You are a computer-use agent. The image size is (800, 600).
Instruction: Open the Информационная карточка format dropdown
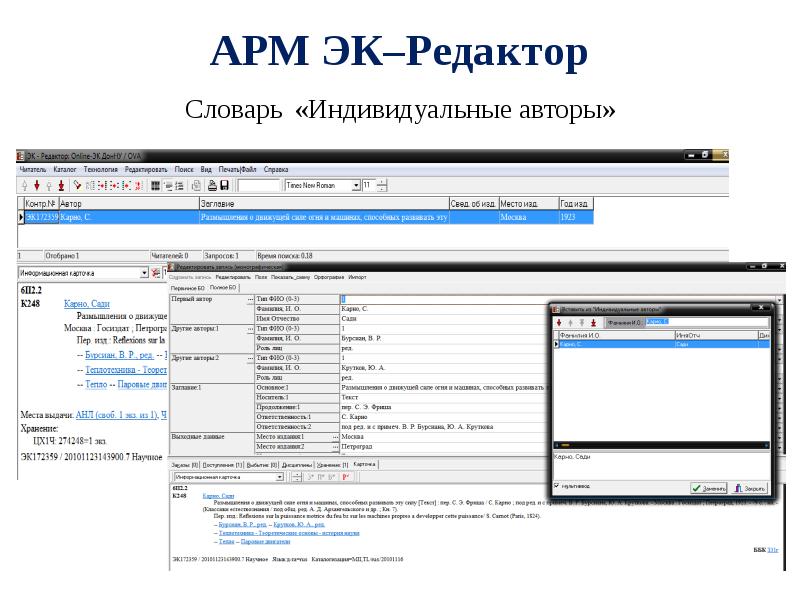click(x=144, y=272)
